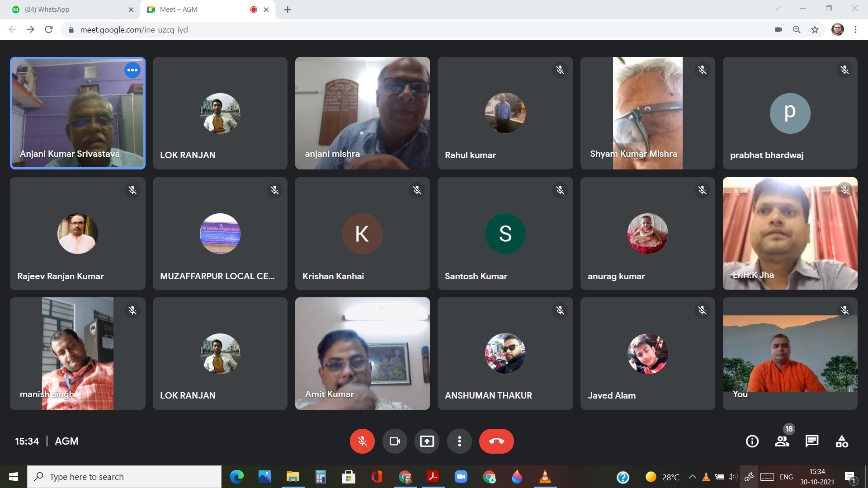
Task: Click the blue options dots on Anjani Kumar Srivastava tile
Action: click(x=132, y=70)
